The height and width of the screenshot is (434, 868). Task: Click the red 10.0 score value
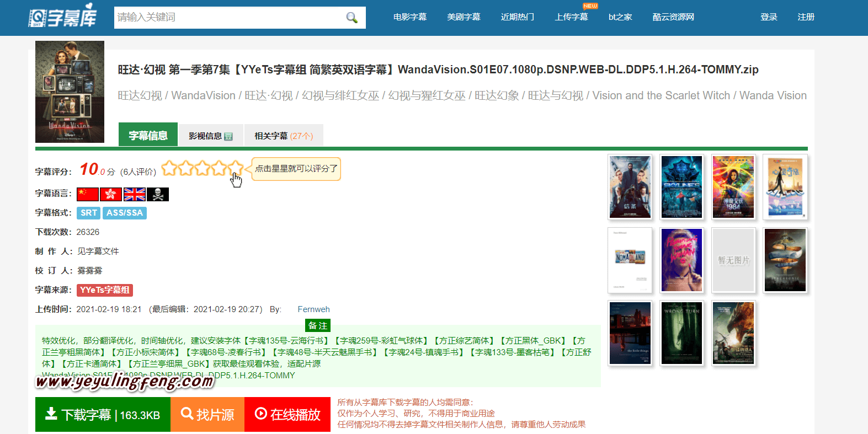click(92, 169)
